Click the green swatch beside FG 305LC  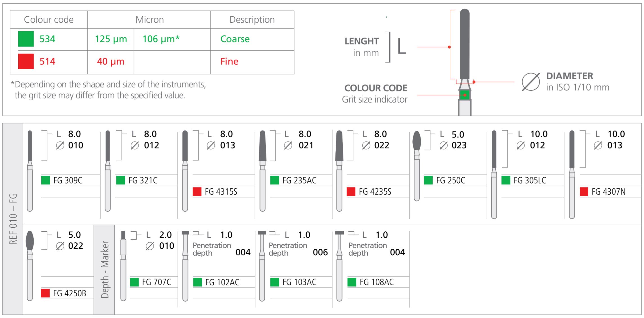coord(506,180)
